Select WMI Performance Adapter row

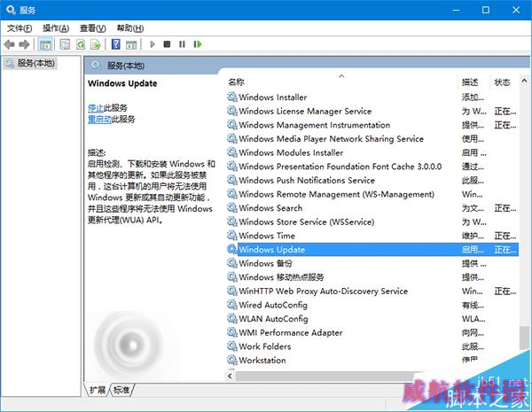372,332
